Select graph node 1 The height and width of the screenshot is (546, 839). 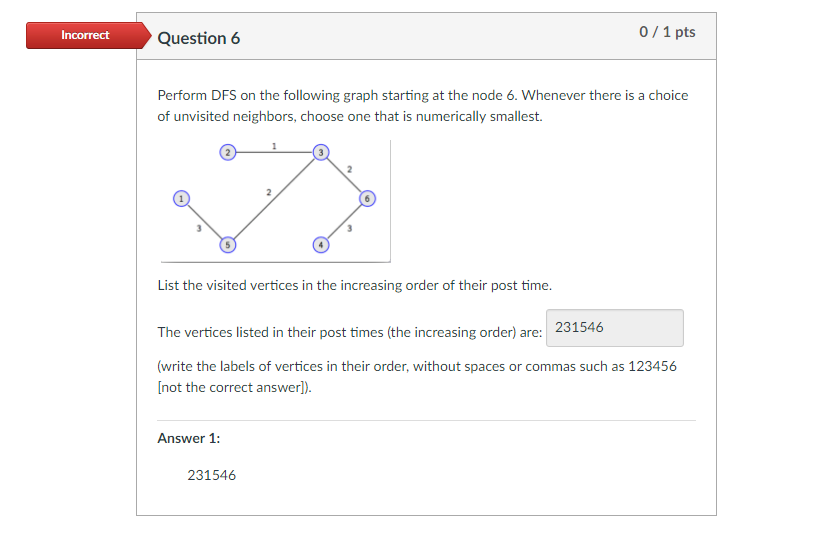click(181, 199)
